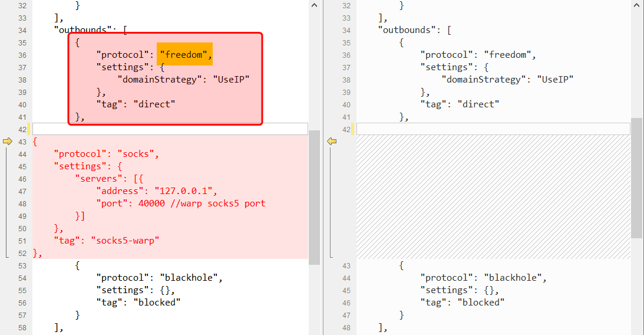Click the right-pointing merge arrow at line 43

[x=7, y=142]
